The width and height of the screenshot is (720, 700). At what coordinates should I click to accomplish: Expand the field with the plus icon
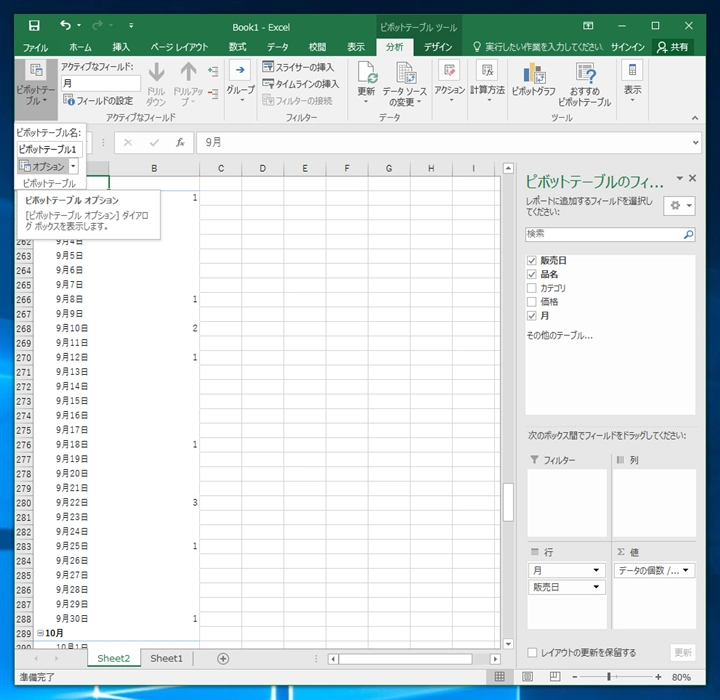[x=213, y=71]
